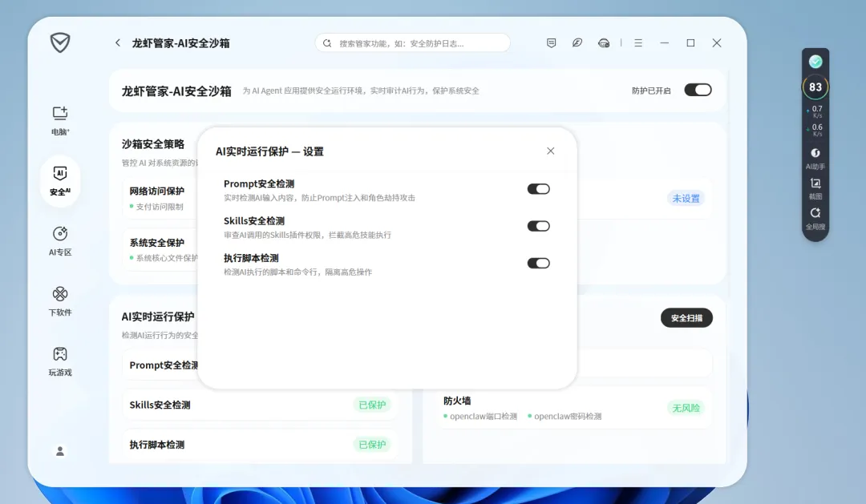
Task: Open the hamburger main menu
Action: tap(638, 42)
